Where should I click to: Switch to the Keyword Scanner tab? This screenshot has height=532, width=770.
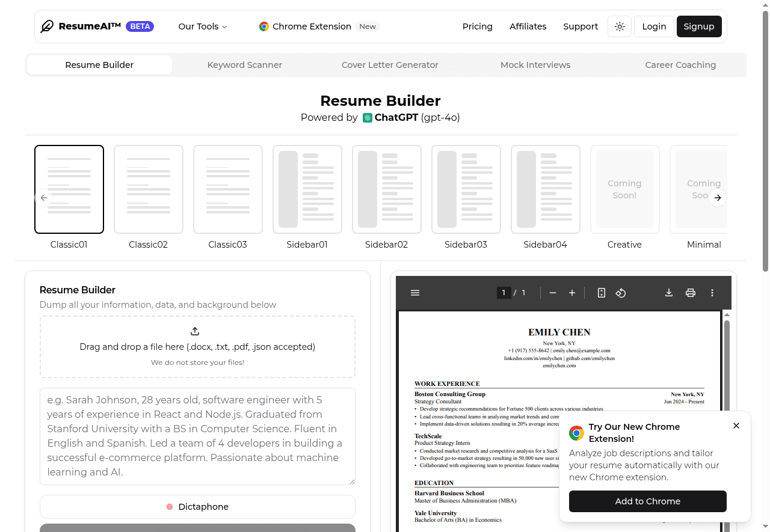[244, 65]
